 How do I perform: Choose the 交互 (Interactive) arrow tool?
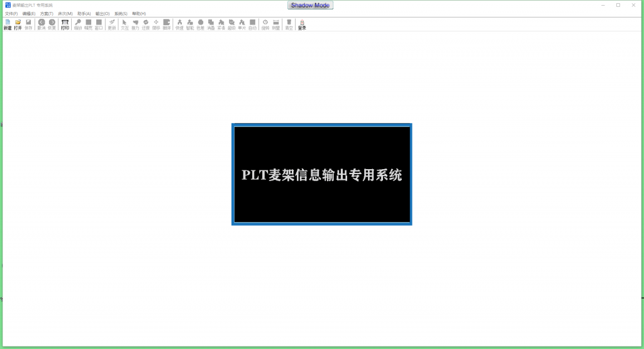coord(125,24)
